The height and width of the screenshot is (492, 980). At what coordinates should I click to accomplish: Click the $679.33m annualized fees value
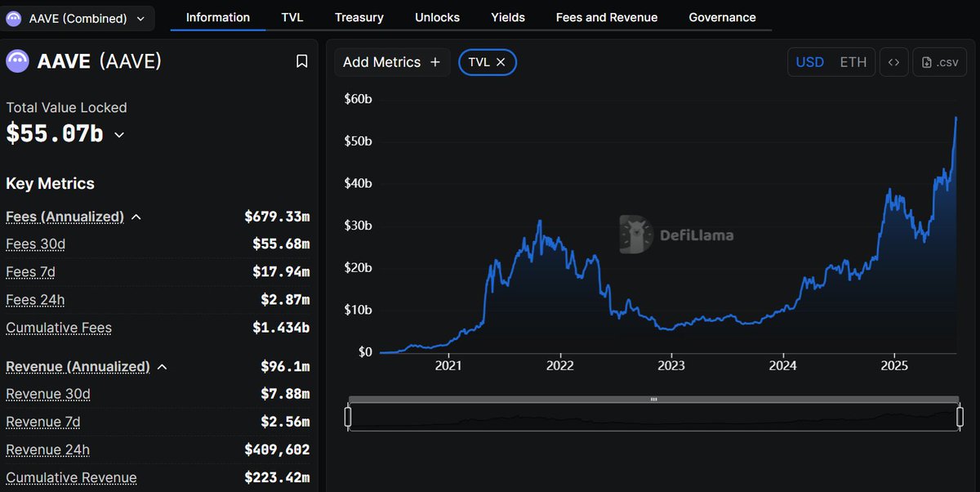(277, 217)
